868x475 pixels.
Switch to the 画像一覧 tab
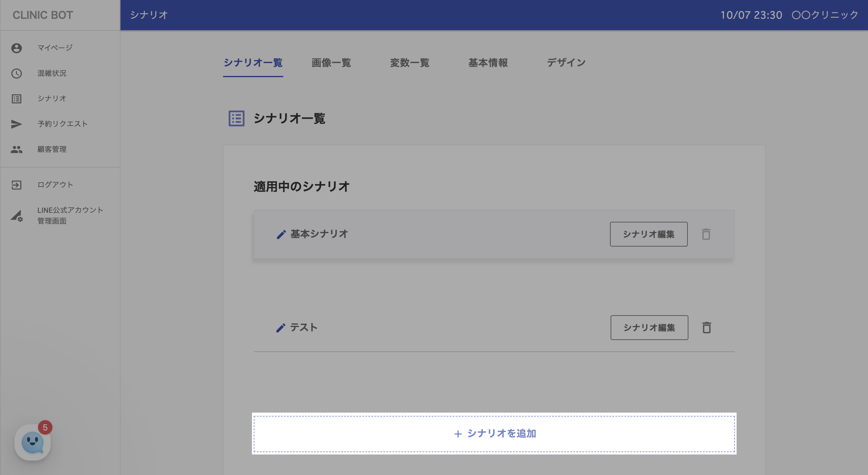point(331,63)
